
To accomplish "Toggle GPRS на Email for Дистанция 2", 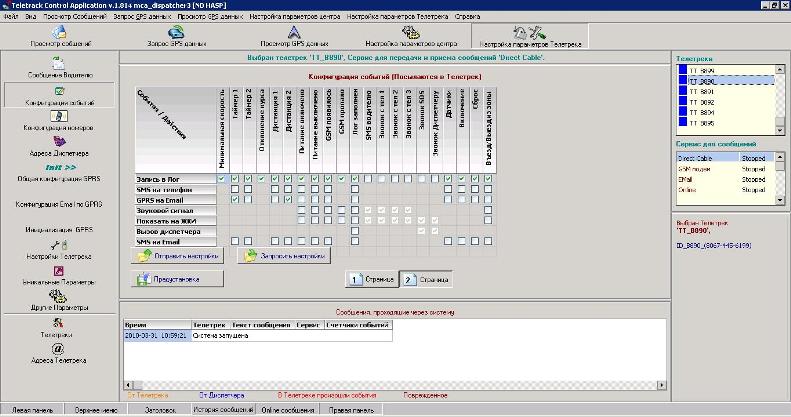I will [x=288, y=200].
